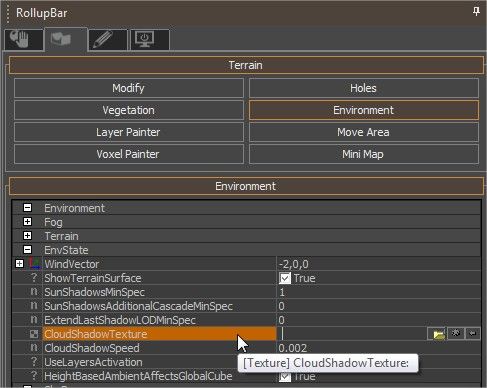Select the HeightBasedAmbientAffectsGlobalCube label

(x=138, y=376)
